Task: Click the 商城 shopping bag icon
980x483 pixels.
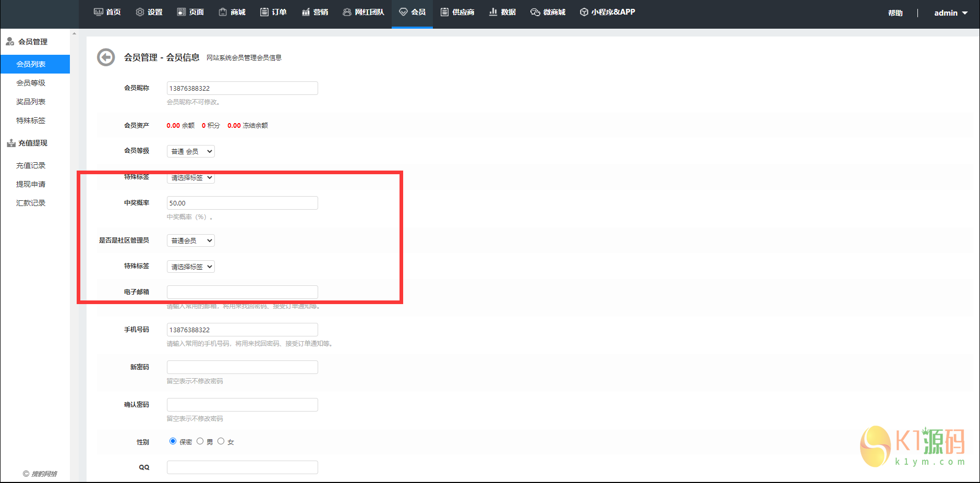Action: [223, 12]
